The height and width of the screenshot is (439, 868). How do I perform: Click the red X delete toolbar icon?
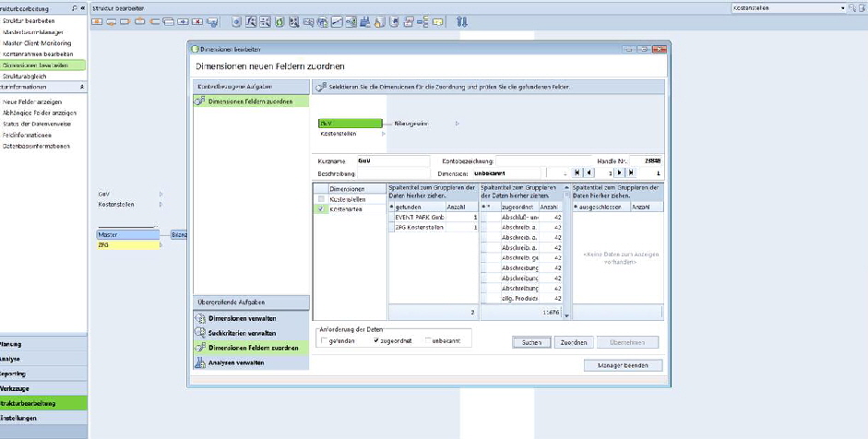point(197,21)
